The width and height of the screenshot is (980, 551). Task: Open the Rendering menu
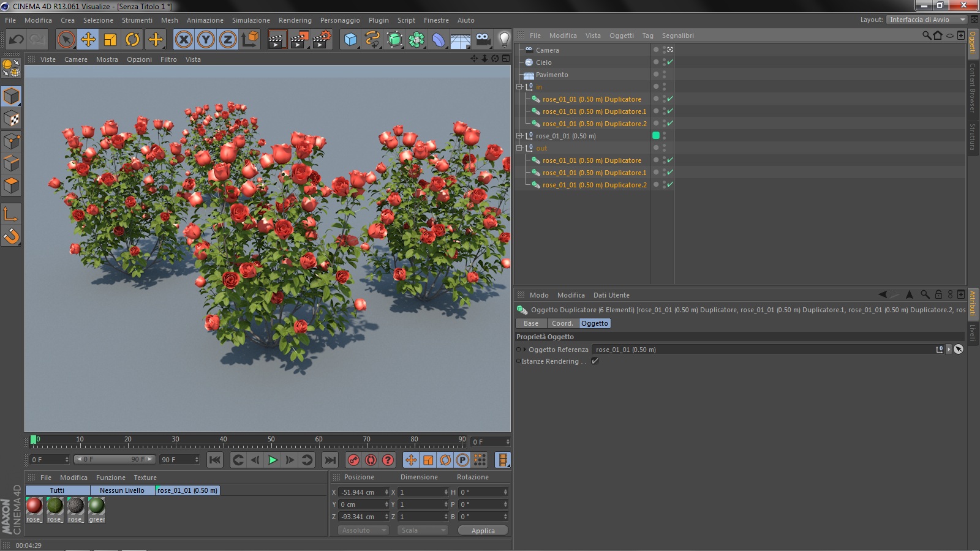pos(295,20)
